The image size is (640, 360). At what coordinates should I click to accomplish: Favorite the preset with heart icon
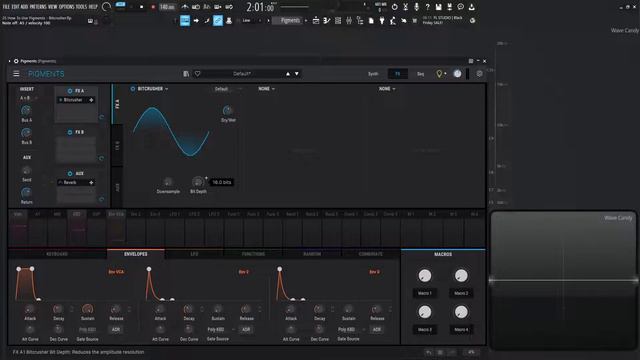198,74
